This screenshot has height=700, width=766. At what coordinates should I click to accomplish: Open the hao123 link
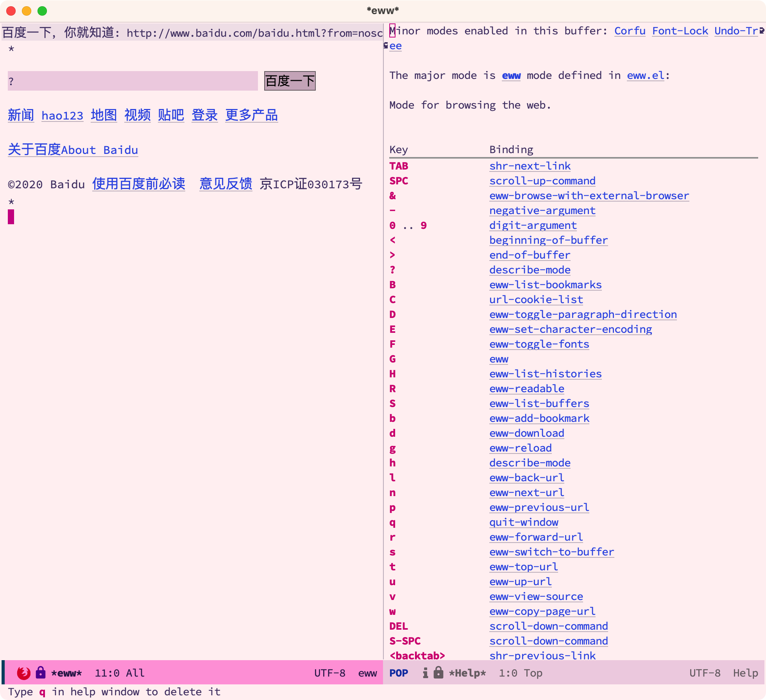click(63, 116)
